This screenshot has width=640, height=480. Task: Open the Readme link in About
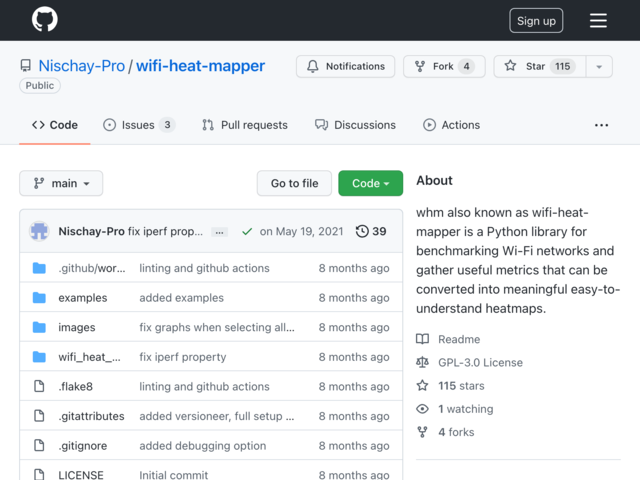coord(448,339)
